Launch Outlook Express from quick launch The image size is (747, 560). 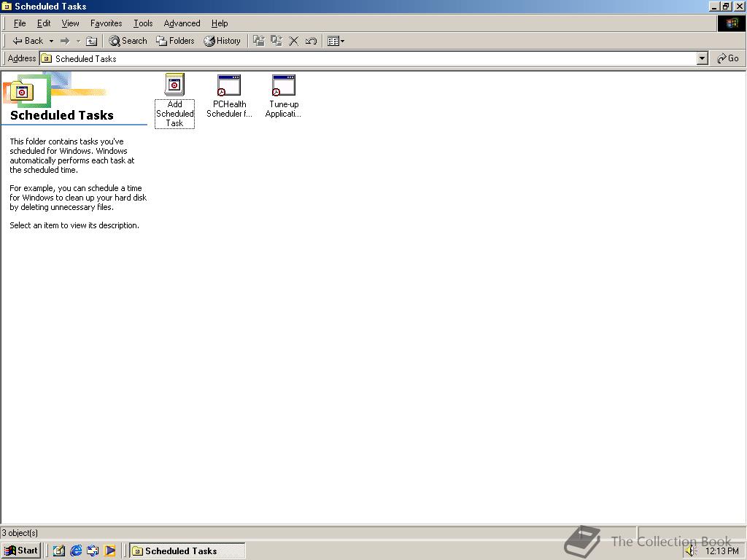(93, 551)
